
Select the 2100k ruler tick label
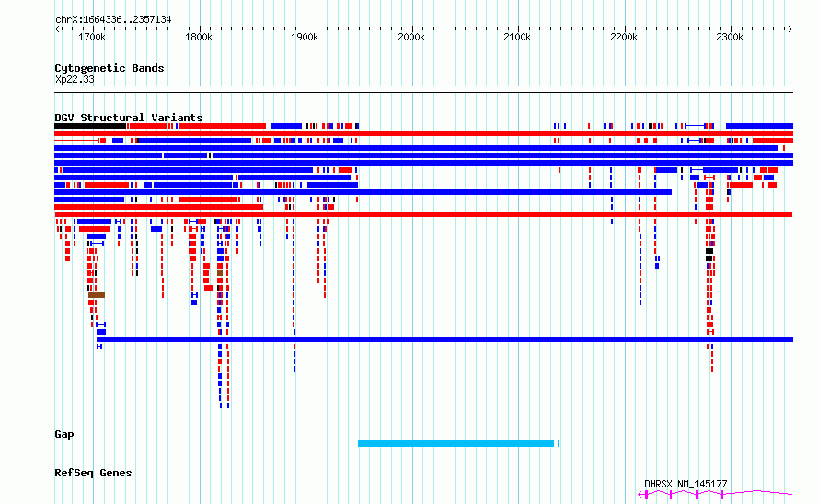(x=517, y=37)
